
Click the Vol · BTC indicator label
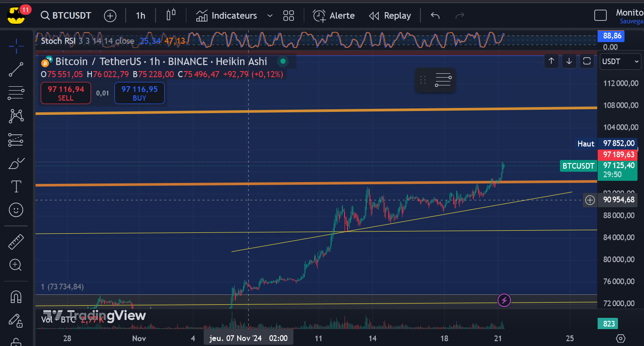[x=58, y=320]
